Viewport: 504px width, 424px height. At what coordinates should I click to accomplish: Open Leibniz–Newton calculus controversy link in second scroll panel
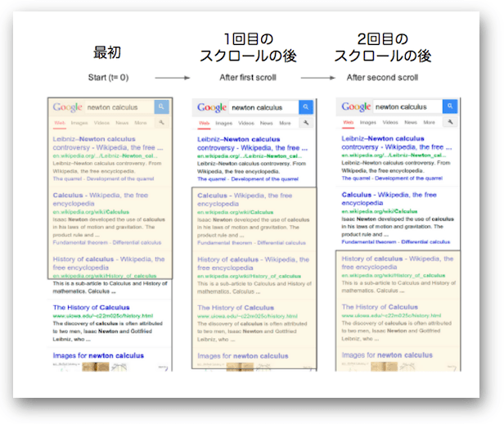(396, 142)
